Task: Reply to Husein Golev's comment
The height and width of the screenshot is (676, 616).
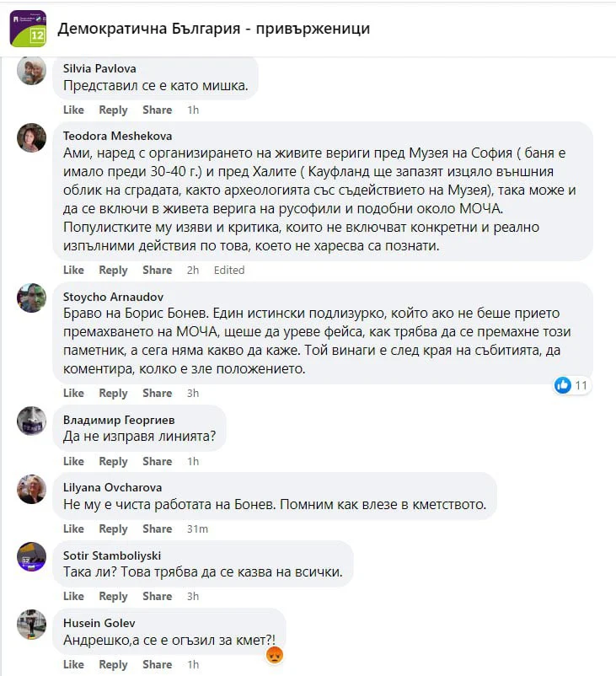Action: pyautogui.click(x=113, y=665)
